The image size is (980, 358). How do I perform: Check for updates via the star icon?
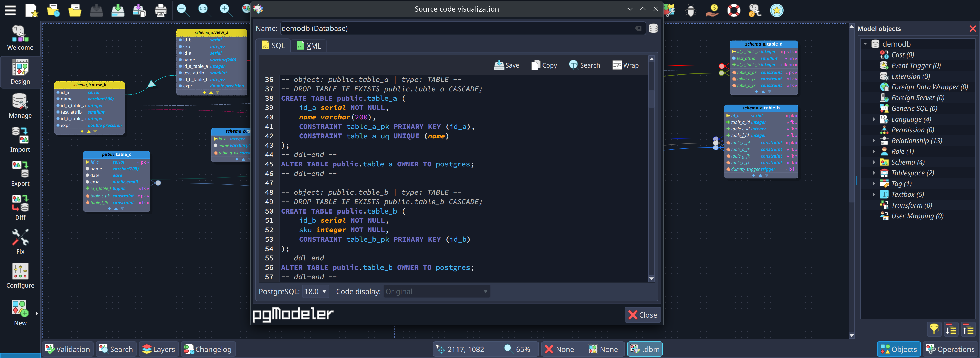pos(777,10)
